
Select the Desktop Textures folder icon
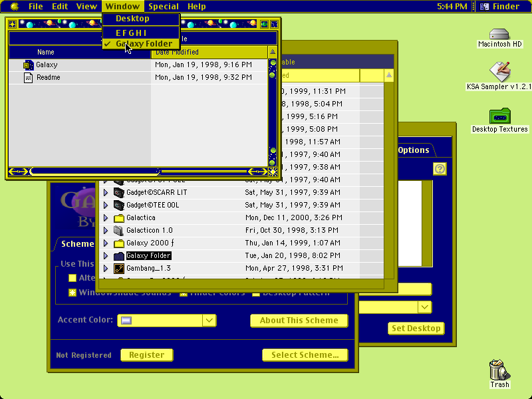(500, 116)
